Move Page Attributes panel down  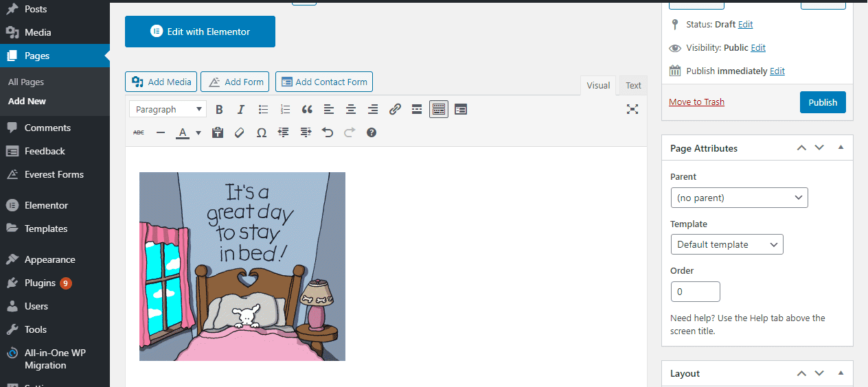click(x=819, y=148)
